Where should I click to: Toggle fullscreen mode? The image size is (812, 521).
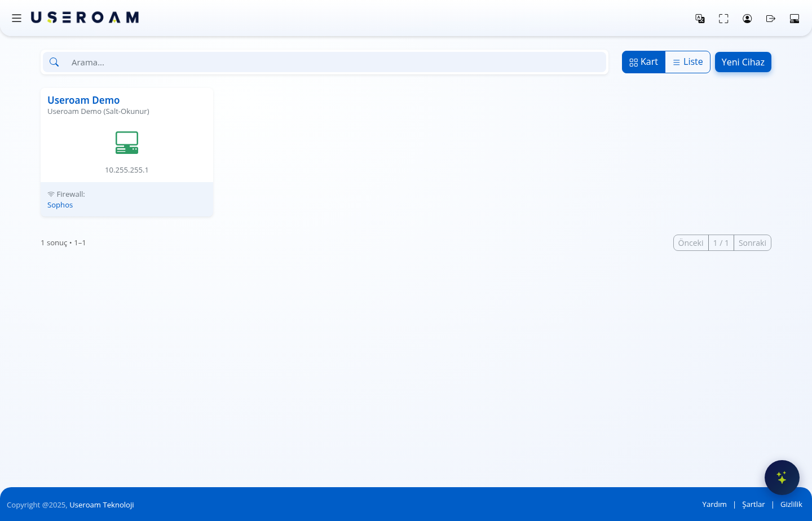coord(723,19)
